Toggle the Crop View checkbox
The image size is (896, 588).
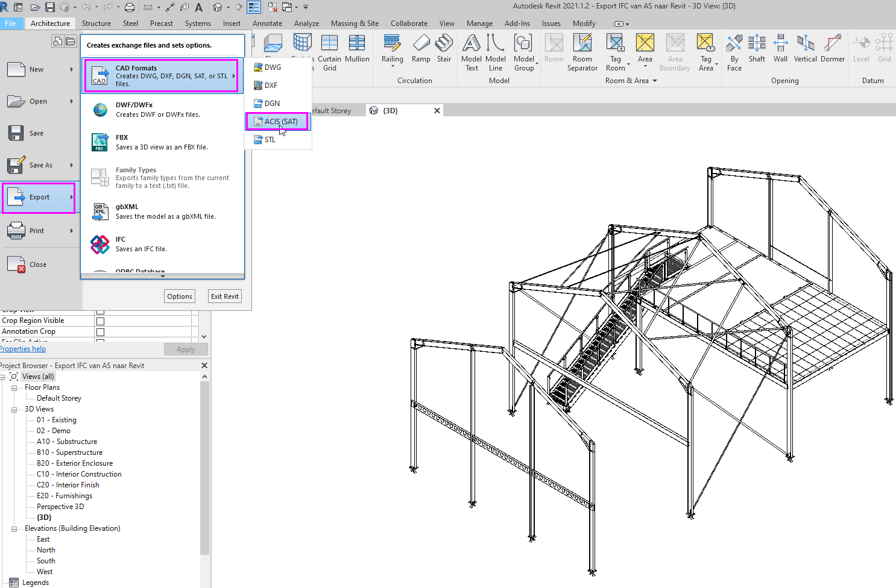pos(100,311)
